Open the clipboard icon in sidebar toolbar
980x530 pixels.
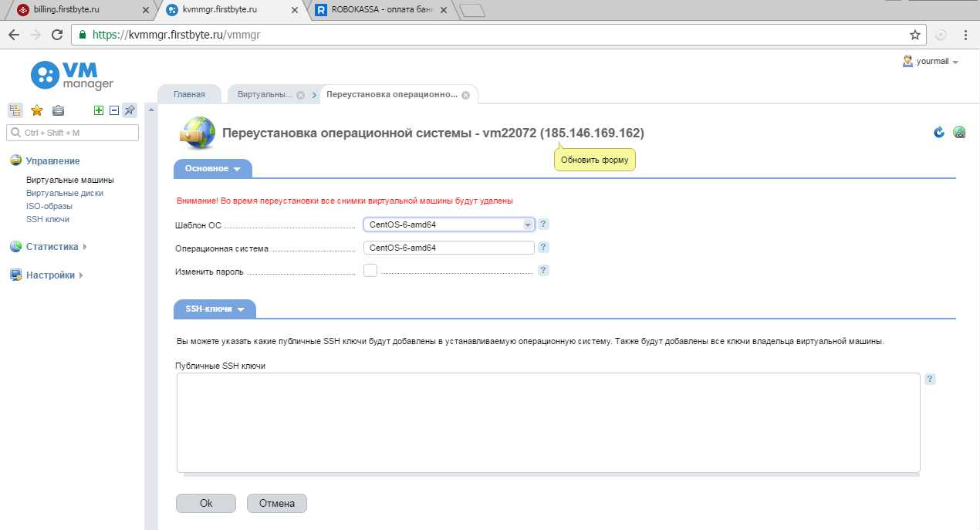point(58,110)
